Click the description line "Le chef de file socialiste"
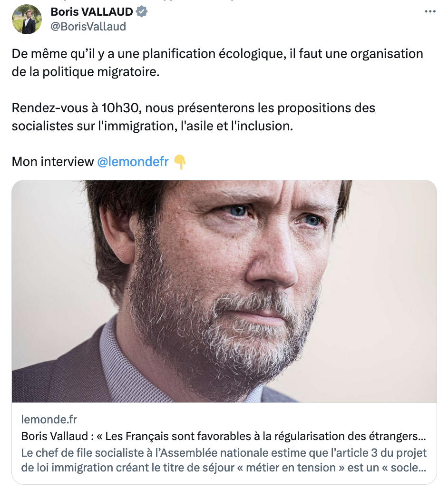Viewport: 448px width, 490px height. (x=224, y=452)
